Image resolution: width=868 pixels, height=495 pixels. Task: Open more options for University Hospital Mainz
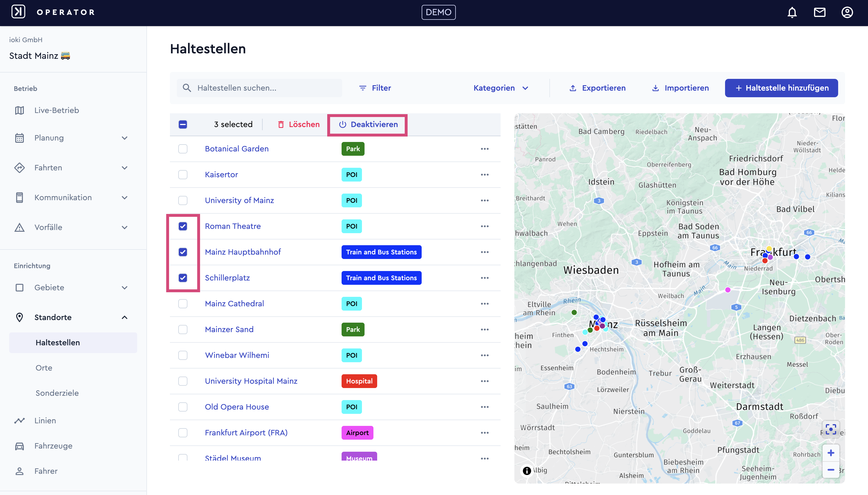coord(485,381)
